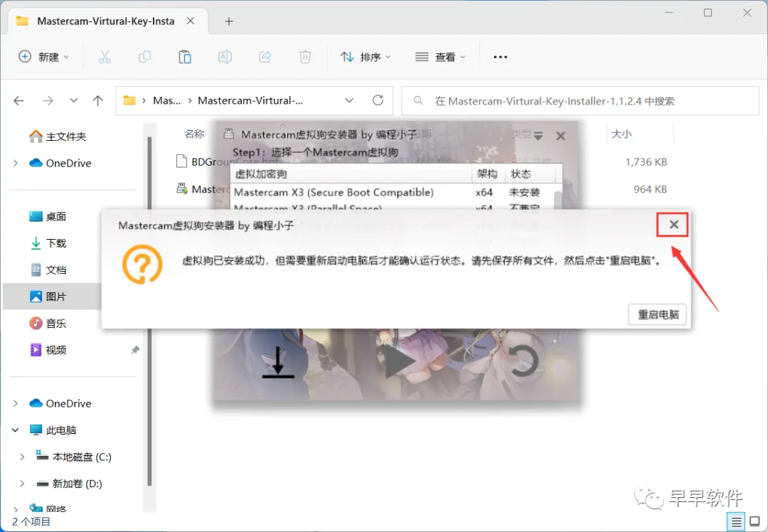Open the three-dot more options menu
This screenshot has height=532, width=768.
(500, 57)
